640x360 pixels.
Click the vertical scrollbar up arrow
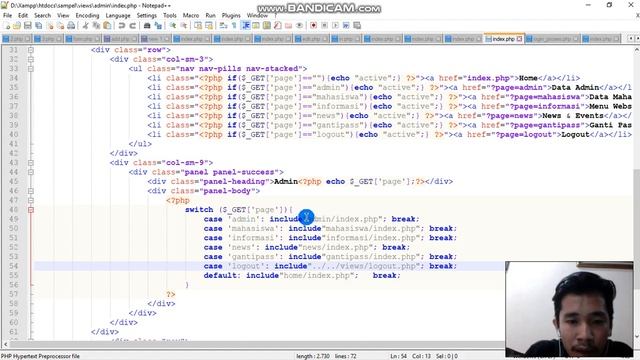[636, 50]
